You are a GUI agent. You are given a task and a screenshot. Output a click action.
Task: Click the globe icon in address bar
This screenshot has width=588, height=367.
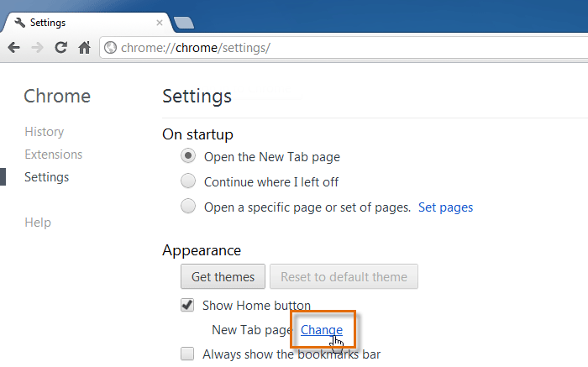[110, 48]
